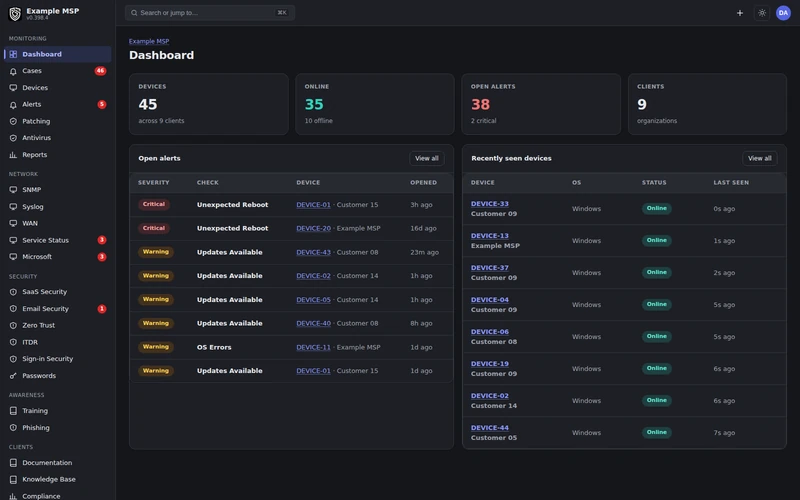Click View all in Recently seen devices
Image resolution: width=800 pixels, height=500 pixels.
(x=759, y=159)
